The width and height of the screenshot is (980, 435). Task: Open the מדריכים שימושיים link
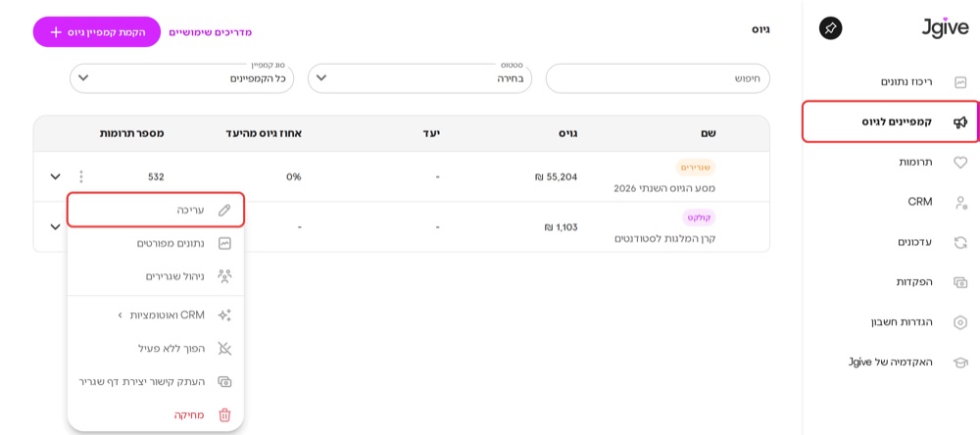[x=211, y=32]
